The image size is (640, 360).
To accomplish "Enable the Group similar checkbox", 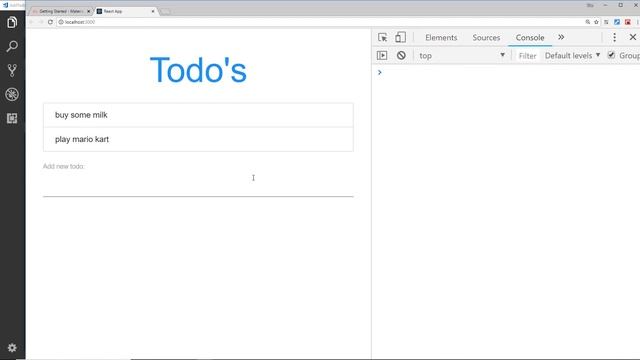I will (611, 55).
